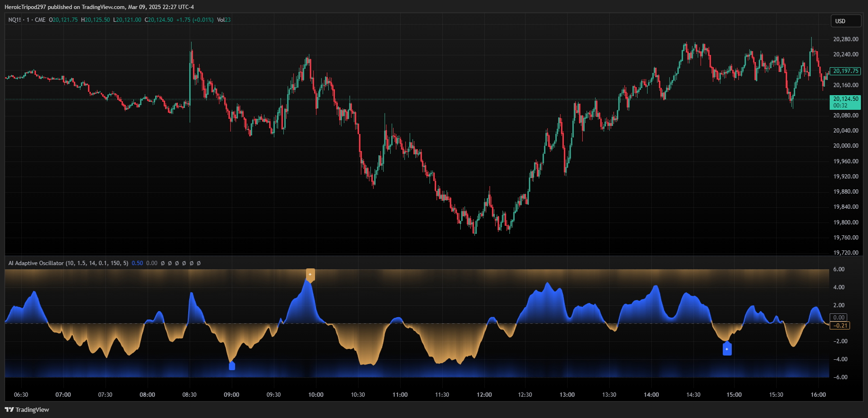Click the 20,124.50 current price label
Image resolution: width=868 pixels, height=418 pixels.
(845, 102)
